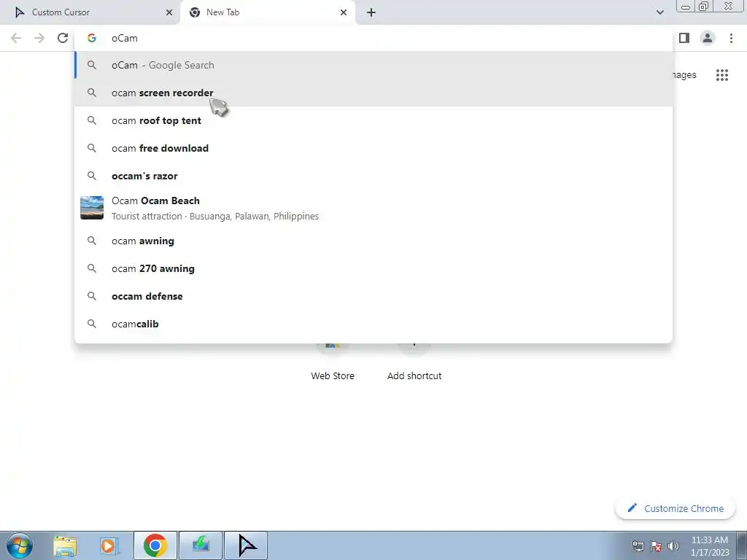Open a new tab with plus button
Viewport: 747px width, 560px height.
[x=371, y=12]
